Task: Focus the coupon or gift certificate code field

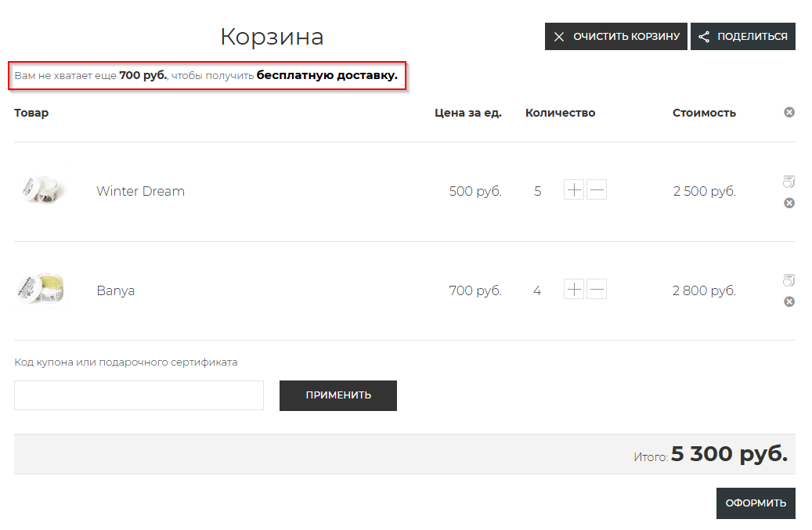Action: [139, 395]
